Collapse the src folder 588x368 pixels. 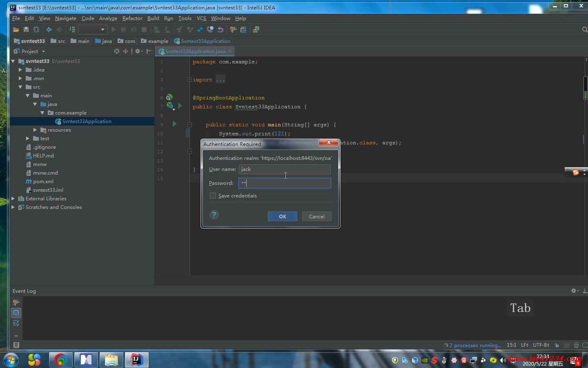(x=20, y=87)
